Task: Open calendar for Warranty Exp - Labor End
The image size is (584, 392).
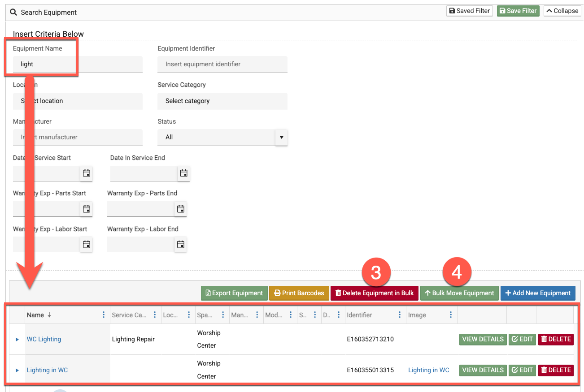Action: click(181, 244)
